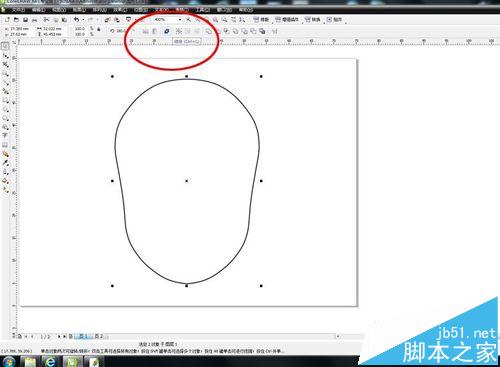Select the Table tool in toolbox
Viewport: 500px width, 367px height.
pos(5,145)
